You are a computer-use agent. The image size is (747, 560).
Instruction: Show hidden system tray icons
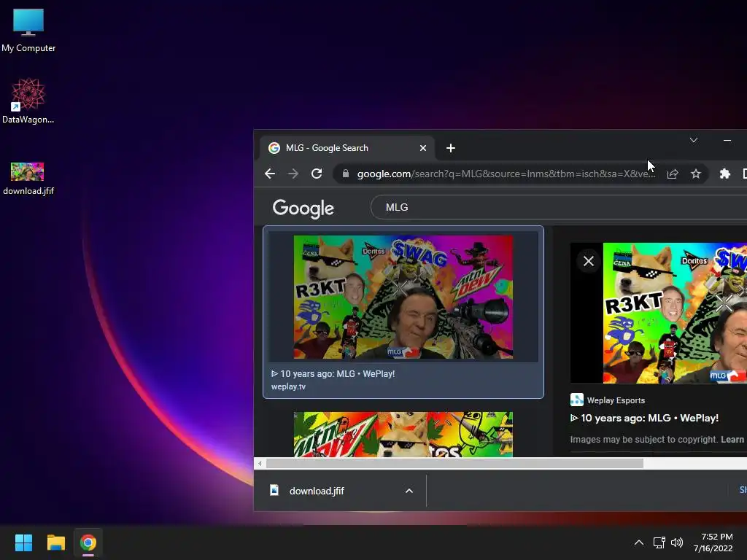coord(639,542)
